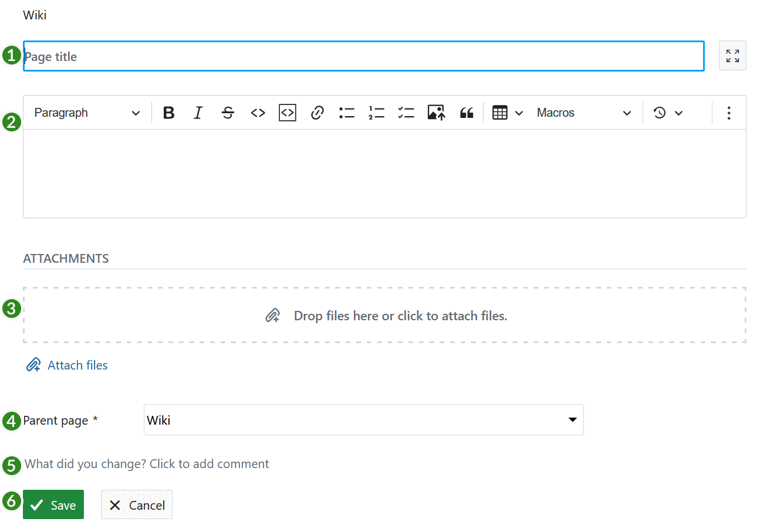Insert a code block
Image resolution: width=757 pixels, height=532 pixels.
(287, 113)
